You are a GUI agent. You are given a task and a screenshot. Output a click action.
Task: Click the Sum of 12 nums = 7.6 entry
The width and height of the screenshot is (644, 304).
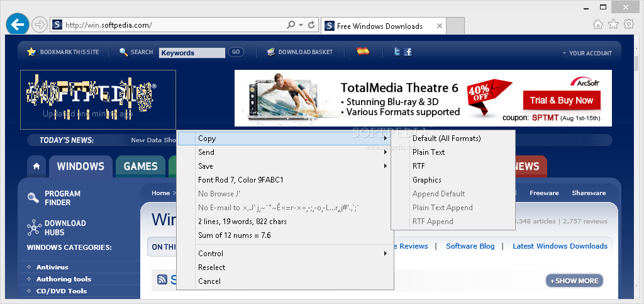285,235
